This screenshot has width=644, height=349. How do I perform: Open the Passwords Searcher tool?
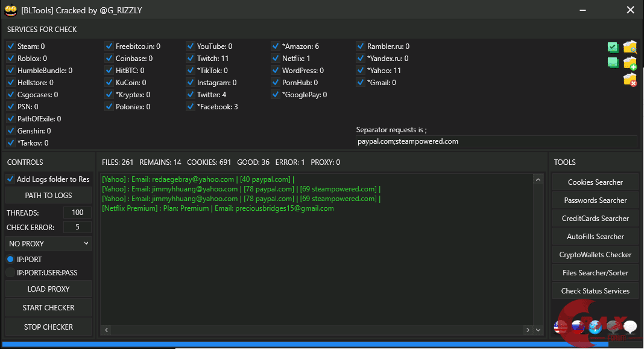click(595, 200)
